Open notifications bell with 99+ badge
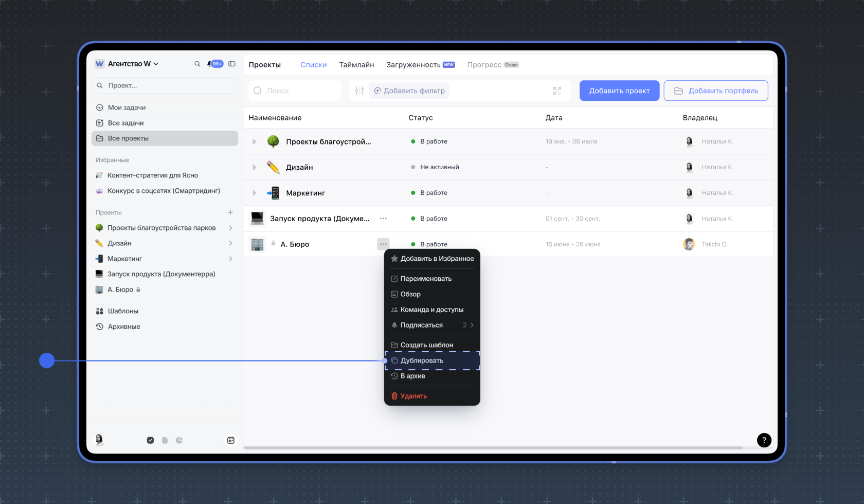The image size is (864, 504). [x=215, y=64]
